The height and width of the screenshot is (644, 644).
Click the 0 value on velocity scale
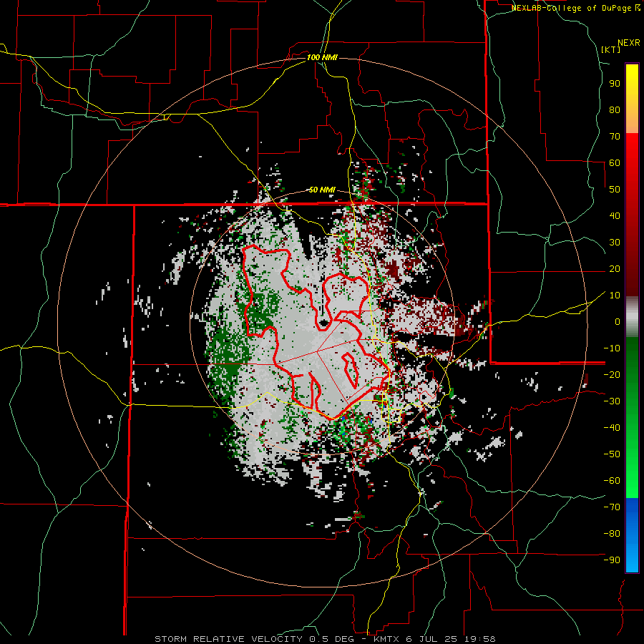click(x=618, y=322)
